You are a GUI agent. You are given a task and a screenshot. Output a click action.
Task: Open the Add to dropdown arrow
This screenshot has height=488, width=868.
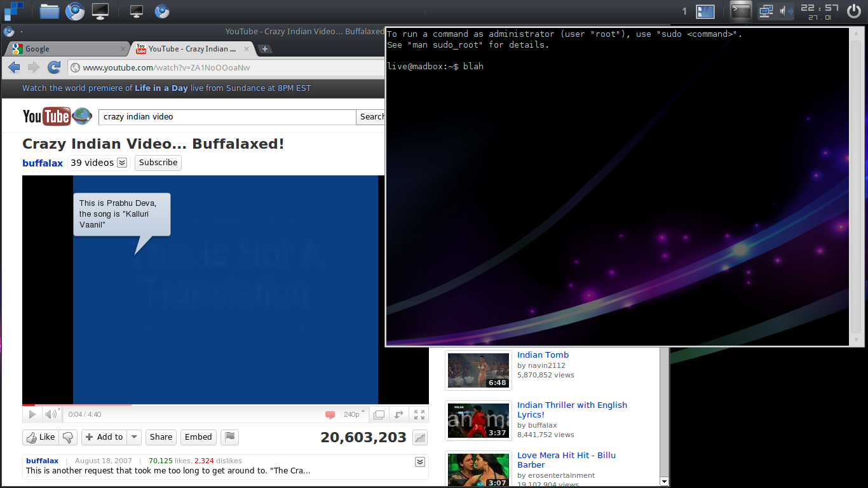(134, 437)
